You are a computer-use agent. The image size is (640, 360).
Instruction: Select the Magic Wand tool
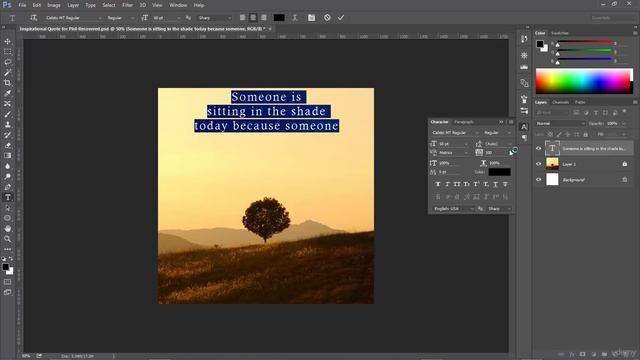click(x=8, y=73)
